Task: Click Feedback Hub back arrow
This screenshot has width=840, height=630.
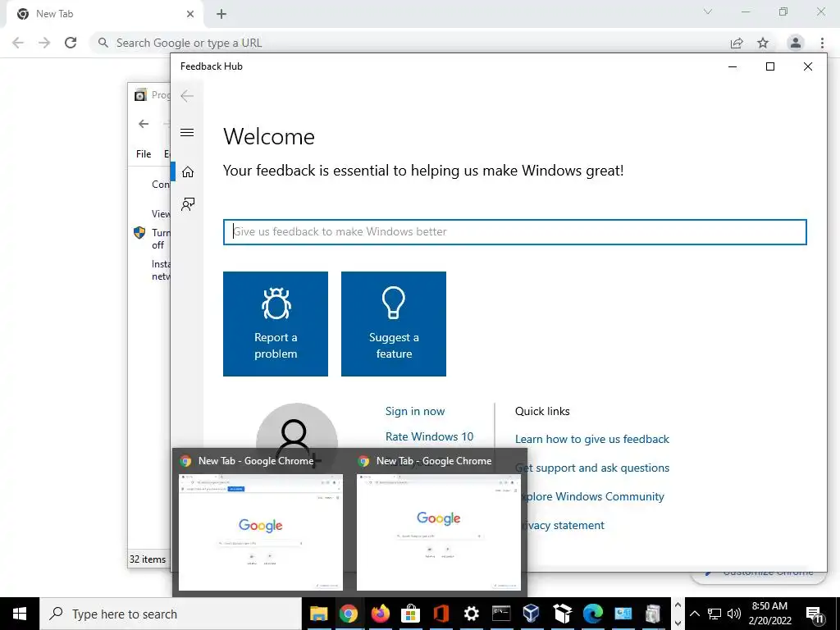Action: point(187,96)
